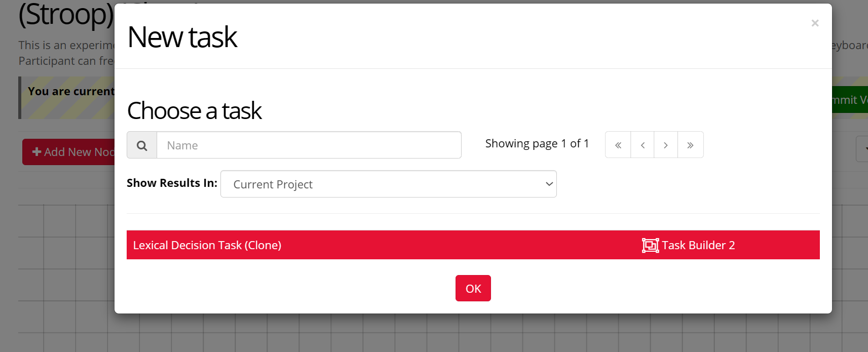
Task: Click the Task Builder 2 icon
Action: click(650, 245)
